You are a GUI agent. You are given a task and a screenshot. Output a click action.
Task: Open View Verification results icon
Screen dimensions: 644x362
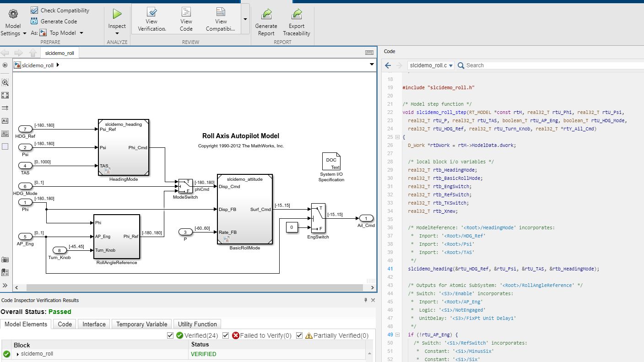click(x=152, y=12)
